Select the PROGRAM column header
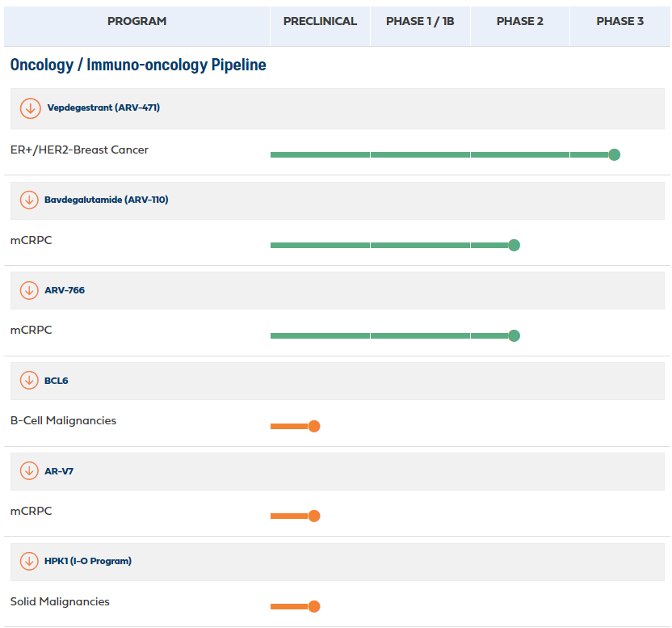Image resolution: width=672 pixels, height=628 pixels. pyautogui.click(x=136, y=22)
